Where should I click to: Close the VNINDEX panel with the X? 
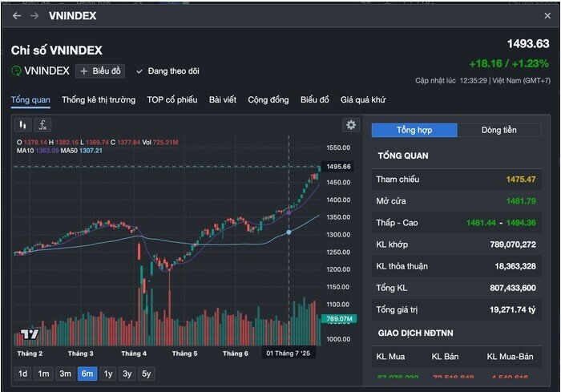tap(547, 16)
